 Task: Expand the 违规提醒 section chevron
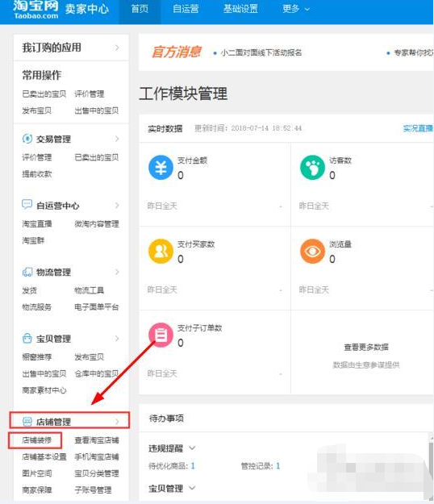(x=192, y=448)
